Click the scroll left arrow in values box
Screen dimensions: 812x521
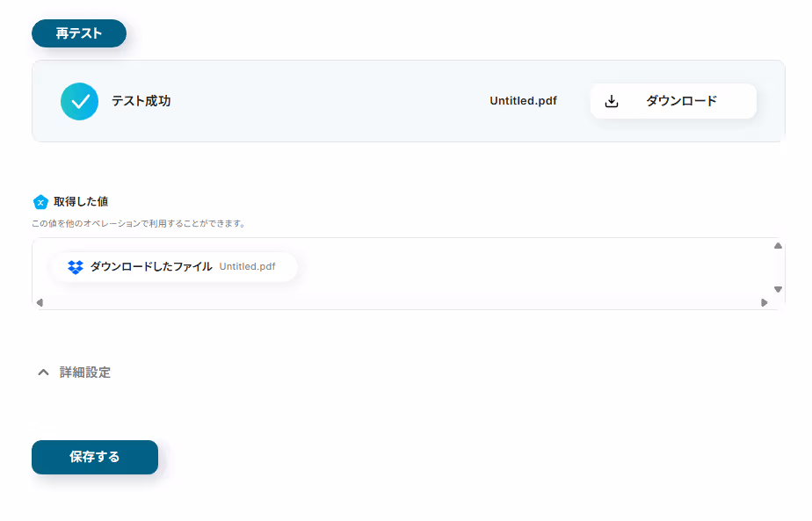pyautogui.click(x=40, y=302)
